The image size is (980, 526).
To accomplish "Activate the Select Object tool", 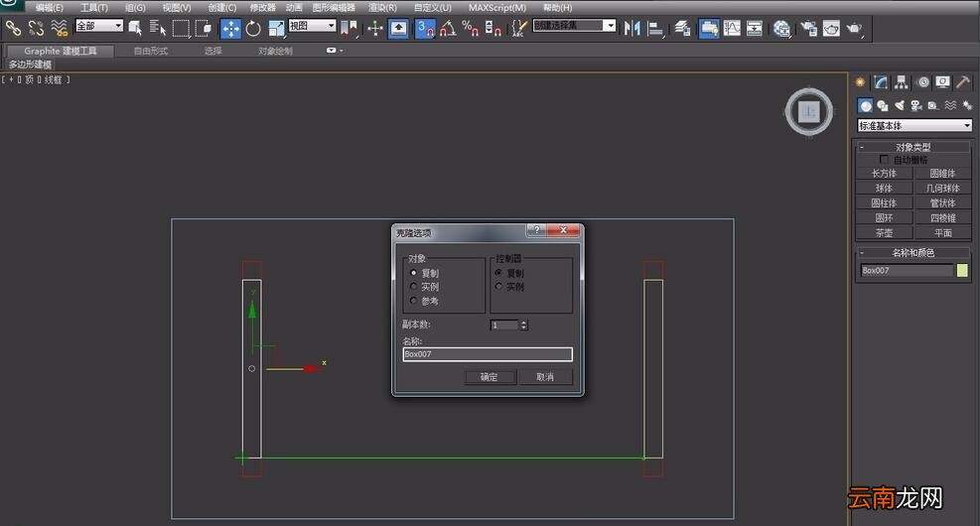I will pos(134,28).
